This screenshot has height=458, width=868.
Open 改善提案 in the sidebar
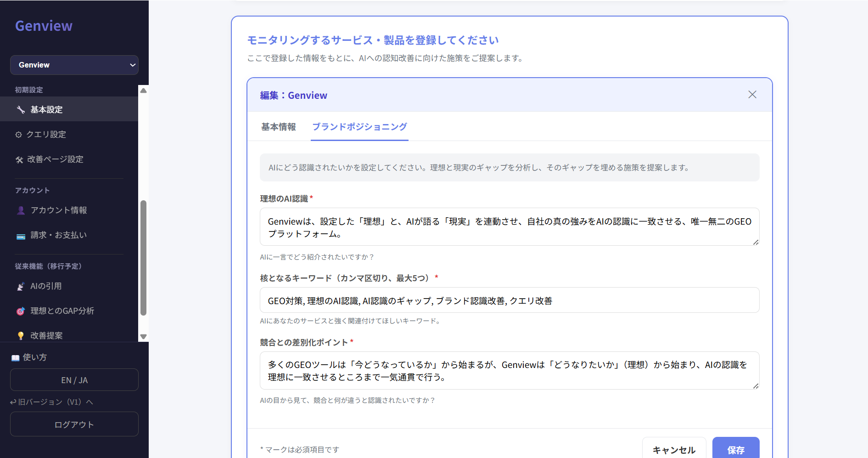tap(69, 335)
